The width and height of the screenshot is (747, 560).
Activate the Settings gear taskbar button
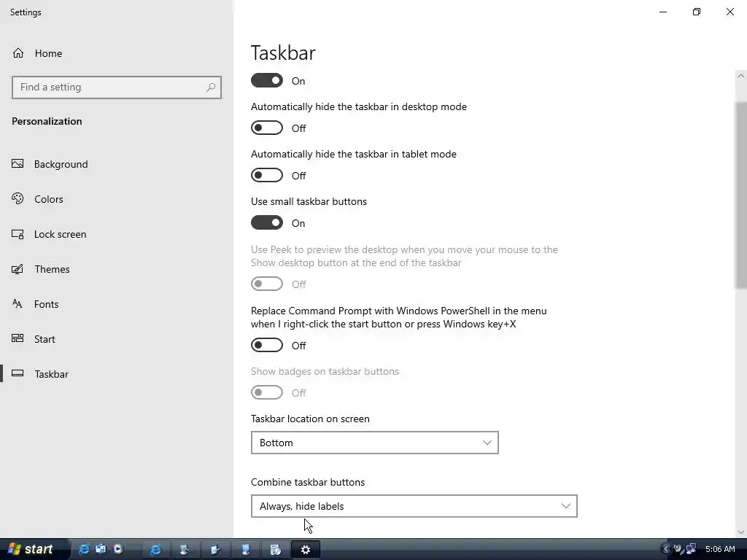[x=306, y=550]
